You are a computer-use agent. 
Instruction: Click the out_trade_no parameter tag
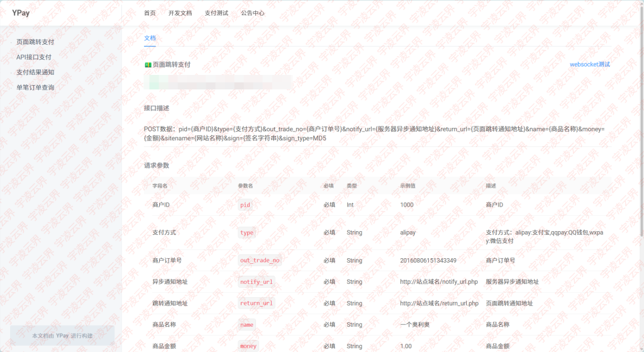260,261
